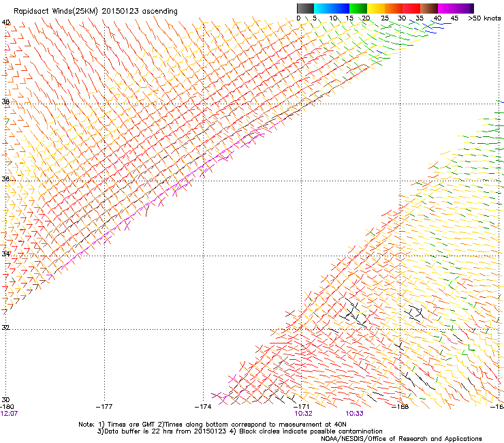Click the orange 25-30 knots legend swatch
This screenshot has width=504, height=443.
coord(394,8)
